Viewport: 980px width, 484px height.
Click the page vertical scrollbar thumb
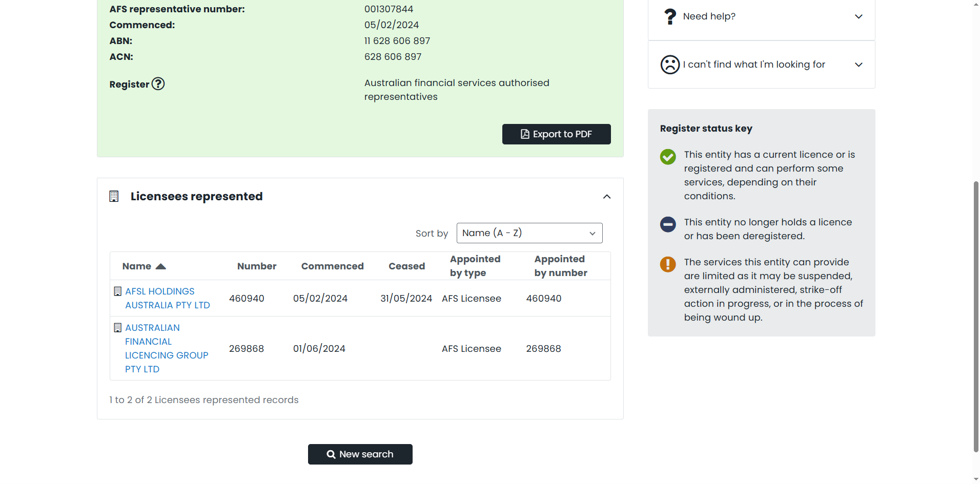(x=976, y=317)
